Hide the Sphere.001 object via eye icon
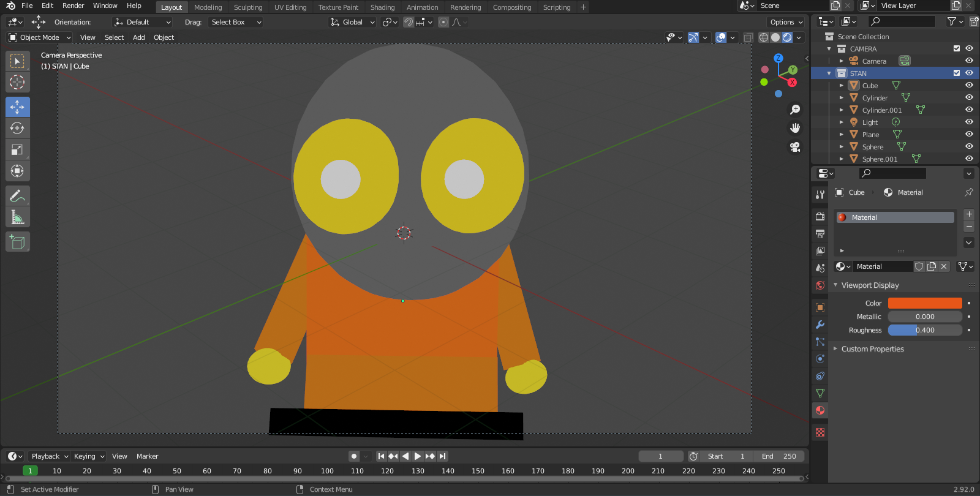This screenshot has height=496, width=980. (969, 159)
